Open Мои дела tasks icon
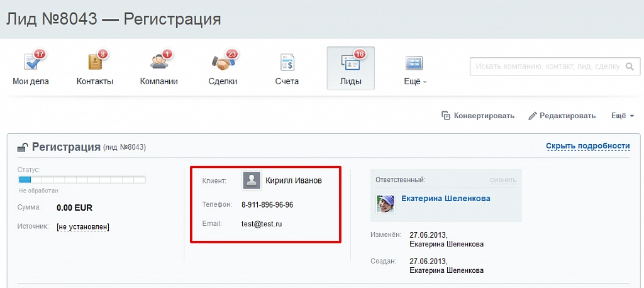 coord(31,63)
